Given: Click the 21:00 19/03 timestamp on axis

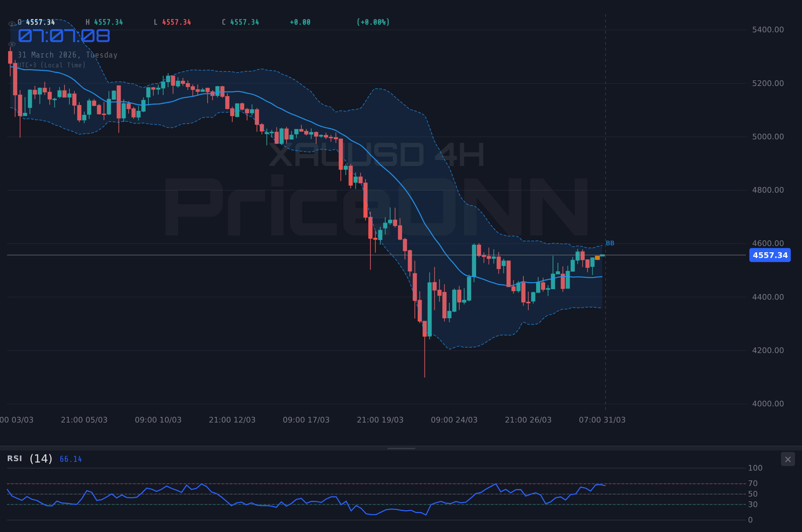Looking at the screenshot, I should 380,420.
